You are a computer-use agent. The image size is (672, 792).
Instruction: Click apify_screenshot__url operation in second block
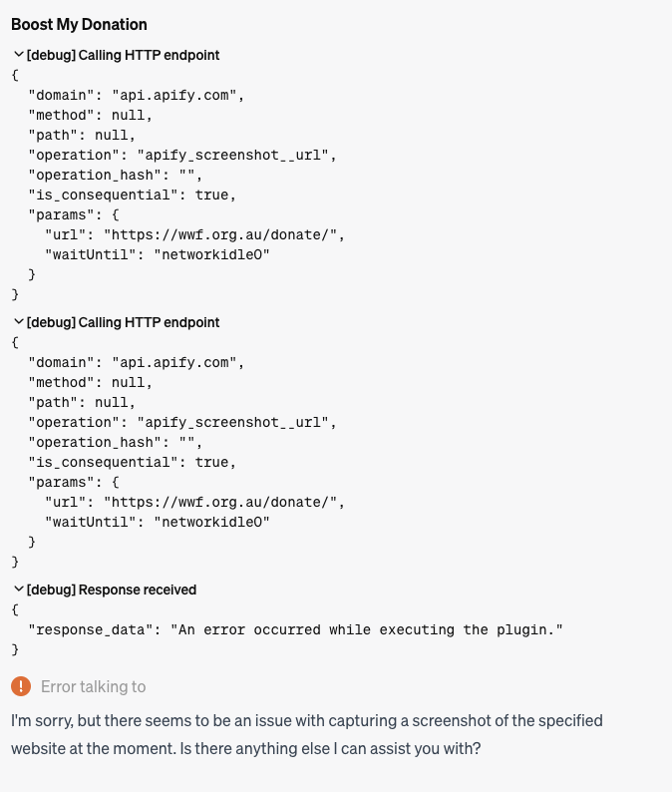[x=233, y=422]
